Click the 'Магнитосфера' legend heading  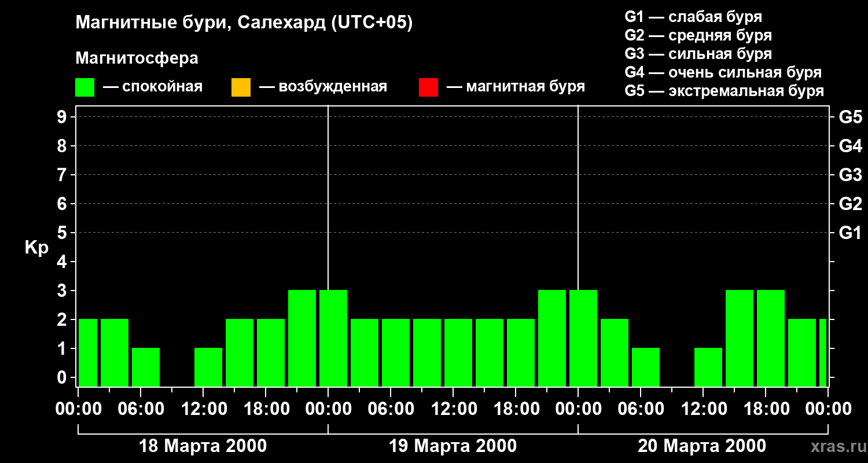click(x=137, y=58)
